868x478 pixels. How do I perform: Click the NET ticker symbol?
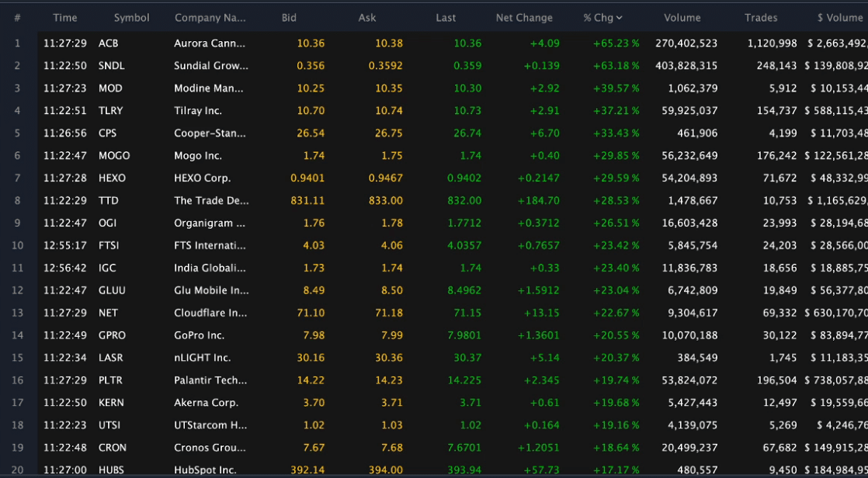[108, 313]
